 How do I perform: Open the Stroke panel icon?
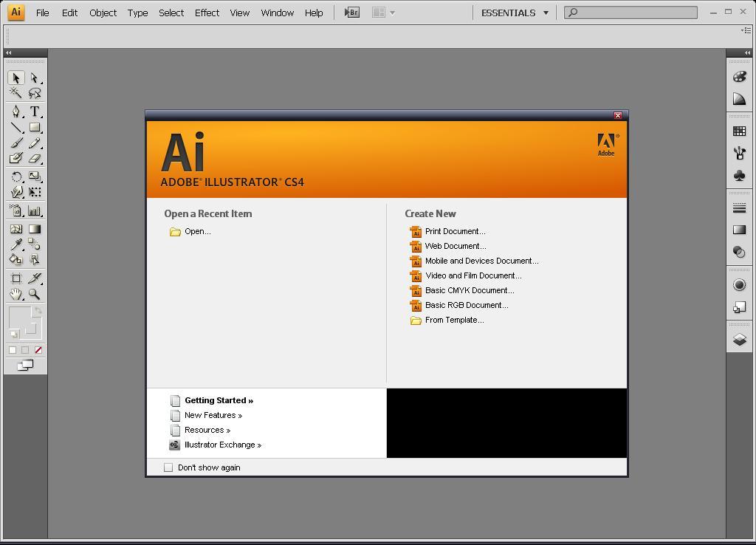point(739,208)
